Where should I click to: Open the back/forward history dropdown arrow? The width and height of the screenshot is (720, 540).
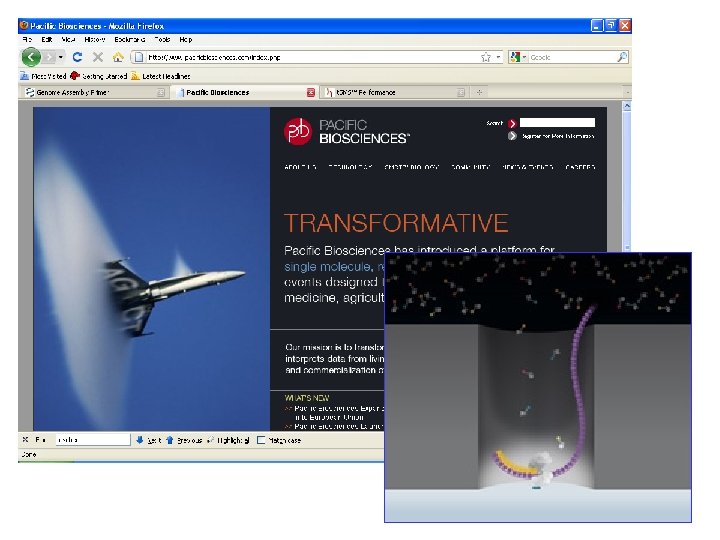[x=61, y=57]
